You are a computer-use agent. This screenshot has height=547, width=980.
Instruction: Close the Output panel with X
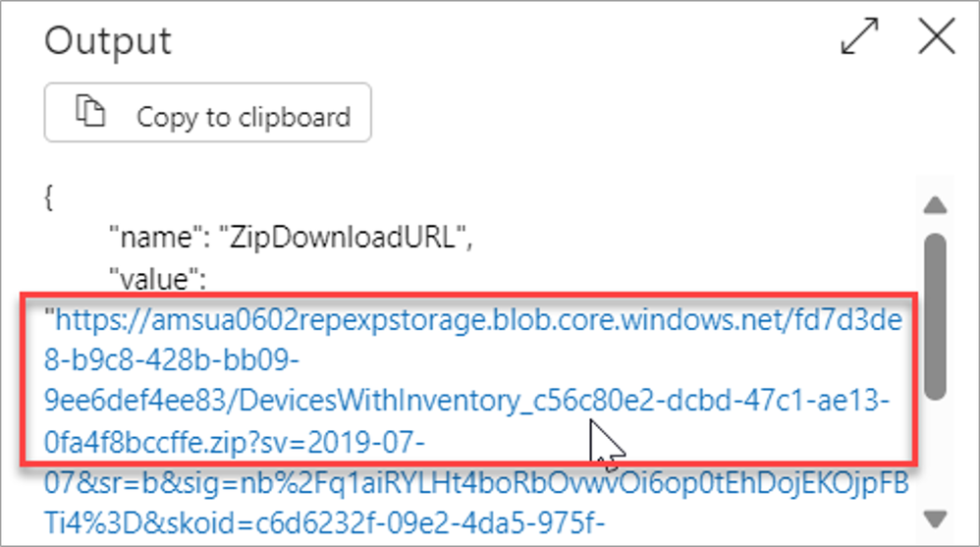936,36
